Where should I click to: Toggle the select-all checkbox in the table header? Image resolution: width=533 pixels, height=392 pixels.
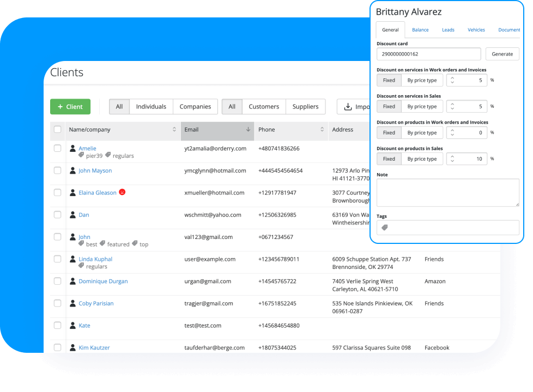pyautogui.click(x=57, y=130)
